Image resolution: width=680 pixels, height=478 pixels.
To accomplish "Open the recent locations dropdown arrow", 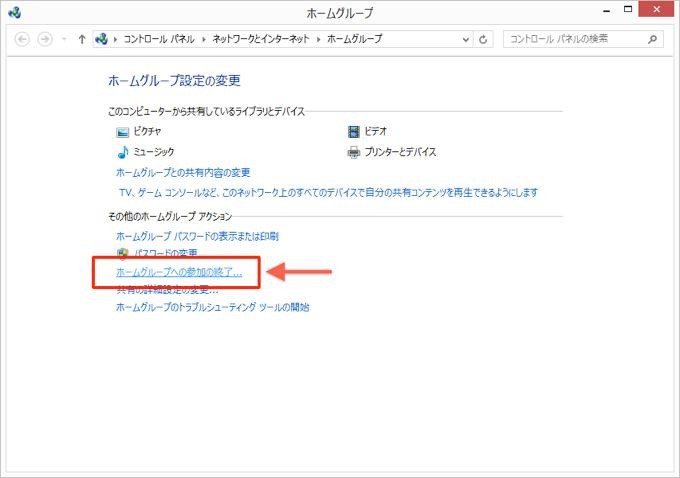I will coord(65,40).
